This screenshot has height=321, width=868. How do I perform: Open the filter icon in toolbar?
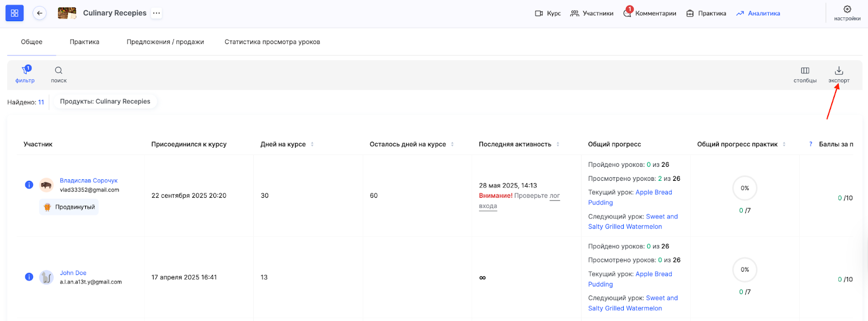(x=25, y=71)
